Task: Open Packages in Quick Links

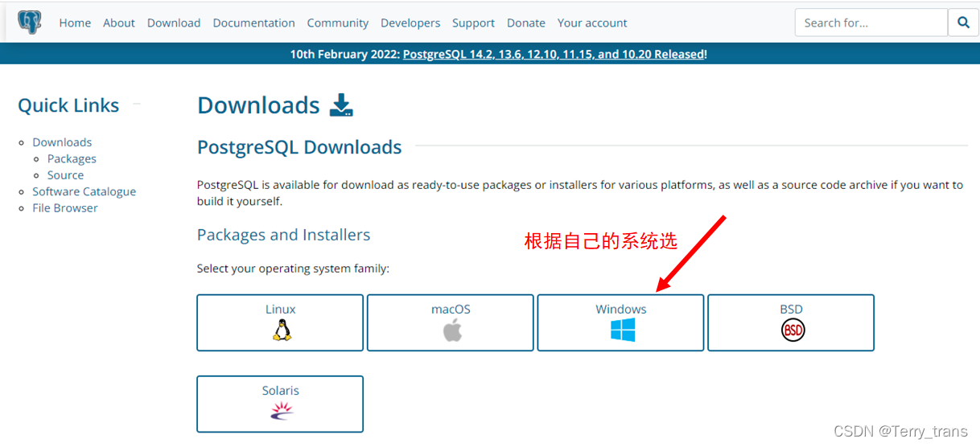Action: [x=72, y=158]
